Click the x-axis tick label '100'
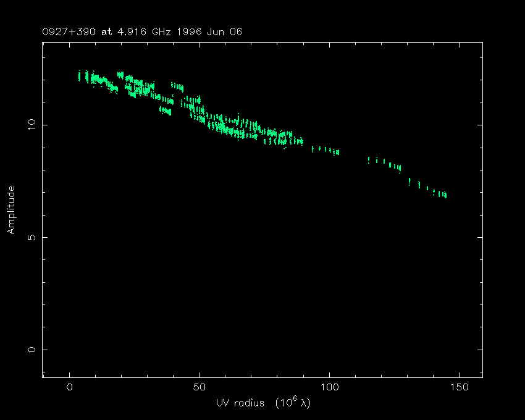Viewport: 525px width, 420px height. point(329,387)
